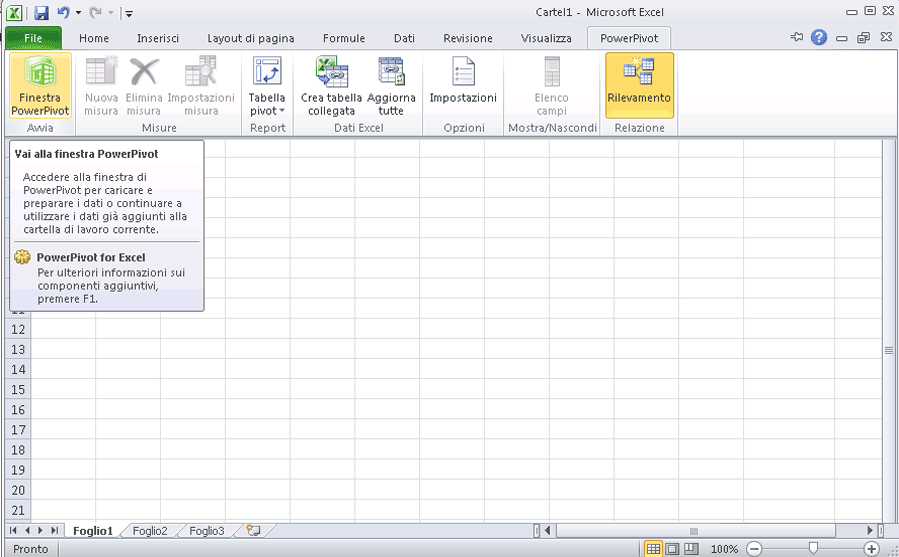Switch to the Formule tab
The width and height of the screenshot is (899, 557).
343,38
